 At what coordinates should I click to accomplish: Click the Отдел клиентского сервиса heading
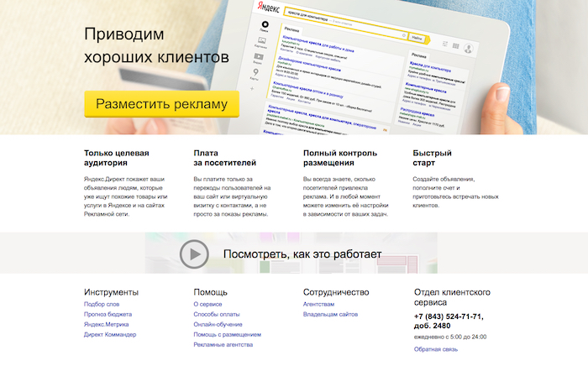[x=452, y=297]
